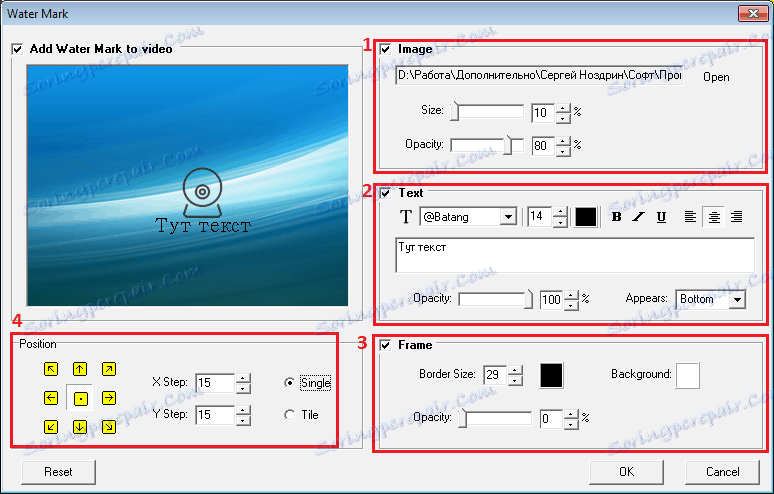Uncheck the Frame checkbox
774x494 pixels.
(x=386, y=345)
